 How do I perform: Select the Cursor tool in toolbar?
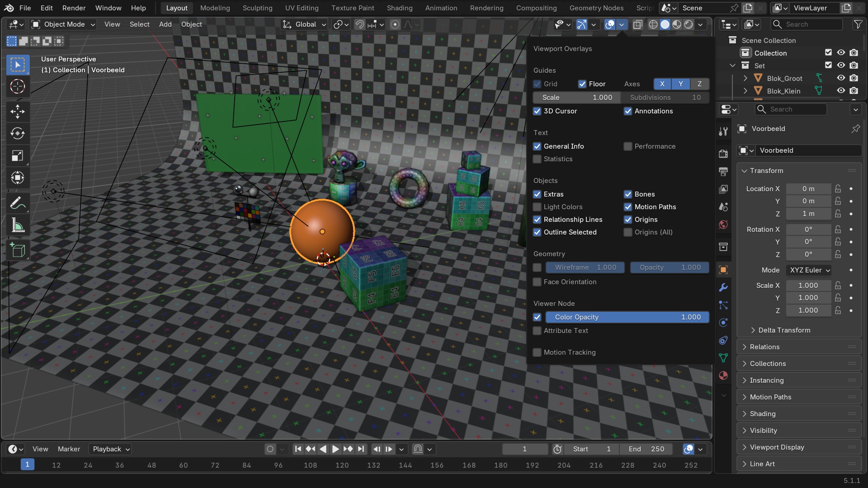(18, 86)
